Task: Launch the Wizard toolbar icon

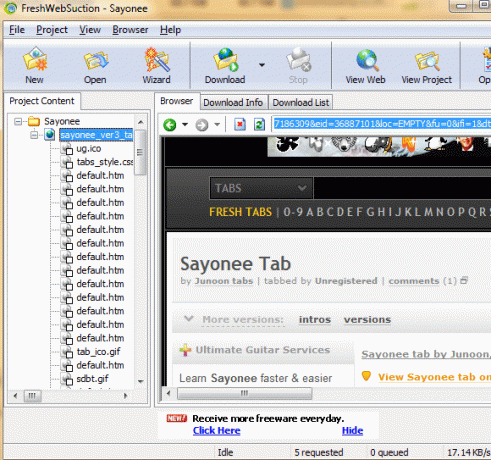Action: (157, 60)
